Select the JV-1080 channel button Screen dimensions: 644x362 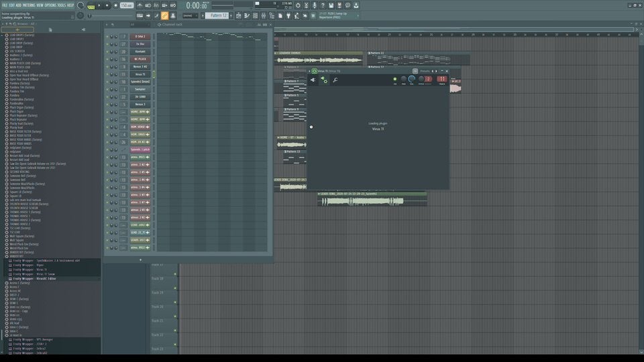pos(140,97)
